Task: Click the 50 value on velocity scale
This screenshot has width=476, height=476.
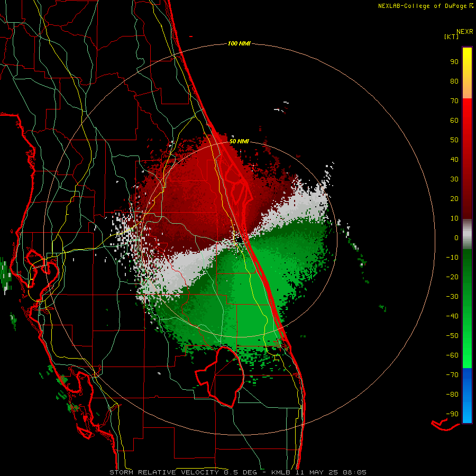Action: (454, 140)
